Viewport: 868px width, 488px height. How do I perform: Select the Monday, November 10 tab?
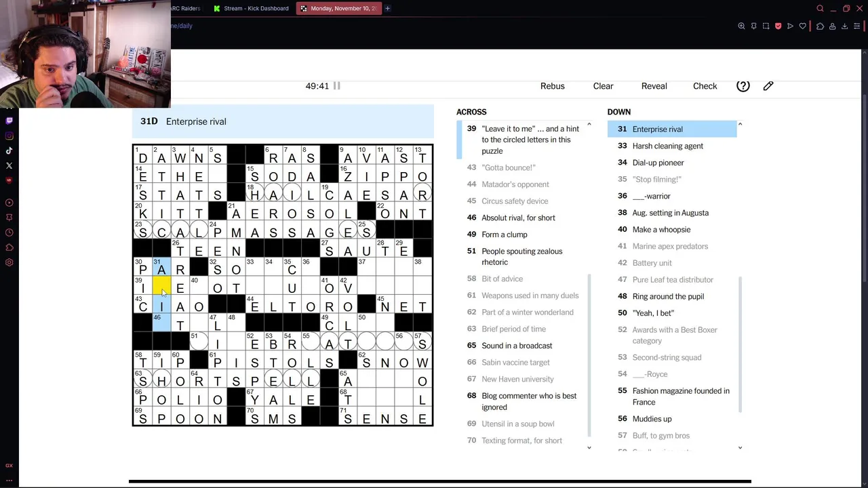(338, 8)
